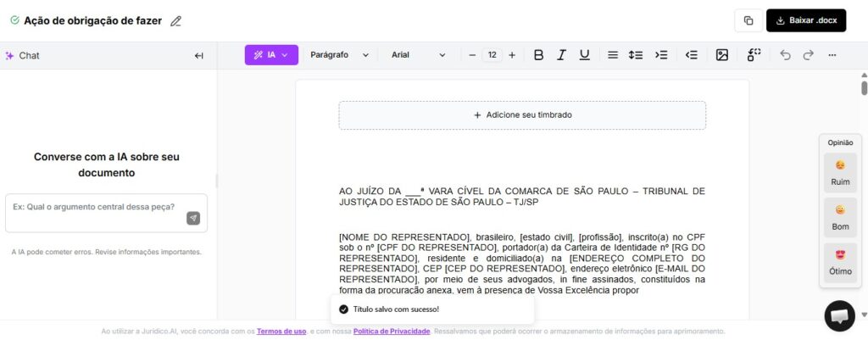The width and height of the screenshot is (868, 340).
Task: Click scrollbar down arrow
Action: (x=864, y=315)
